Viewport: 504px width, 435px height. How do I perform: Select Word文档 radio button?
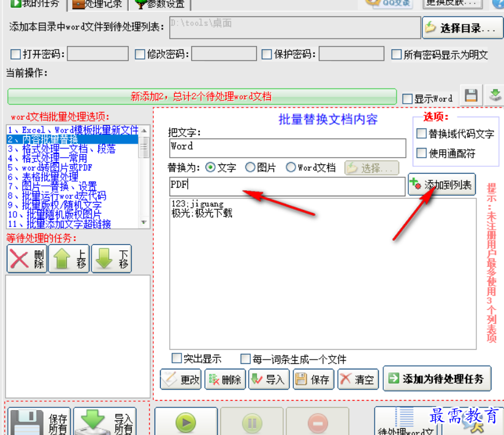click(291, 167)
